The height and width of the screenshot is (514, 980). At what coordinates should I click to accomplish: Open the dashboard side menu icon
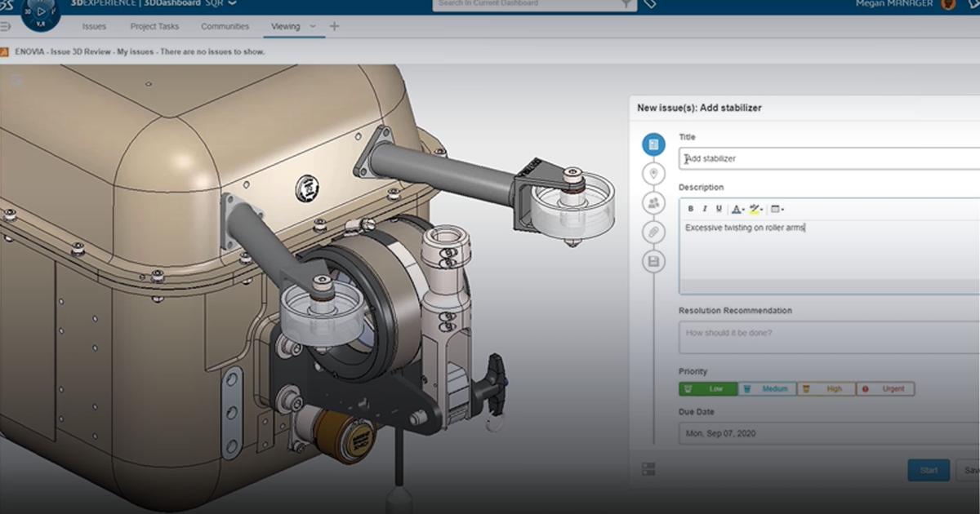click(6, 27)
